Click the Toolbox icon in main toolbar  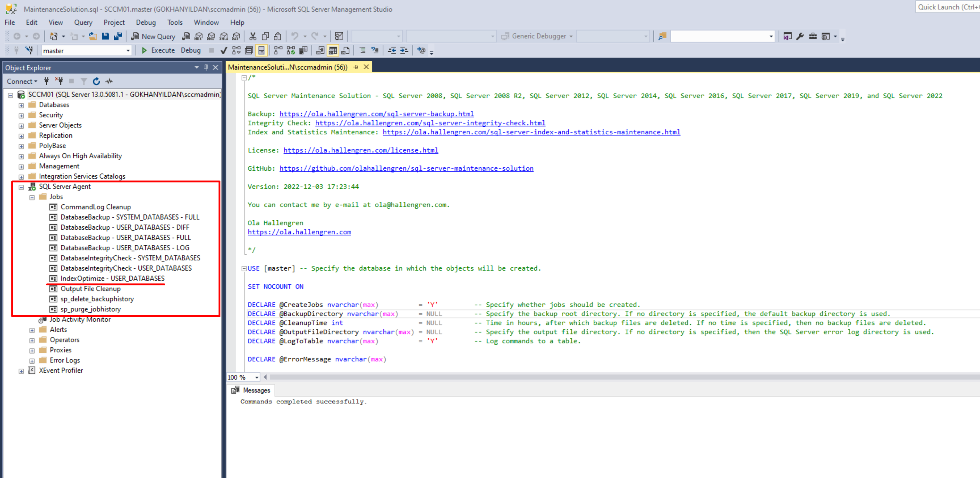tap(813, 36)
